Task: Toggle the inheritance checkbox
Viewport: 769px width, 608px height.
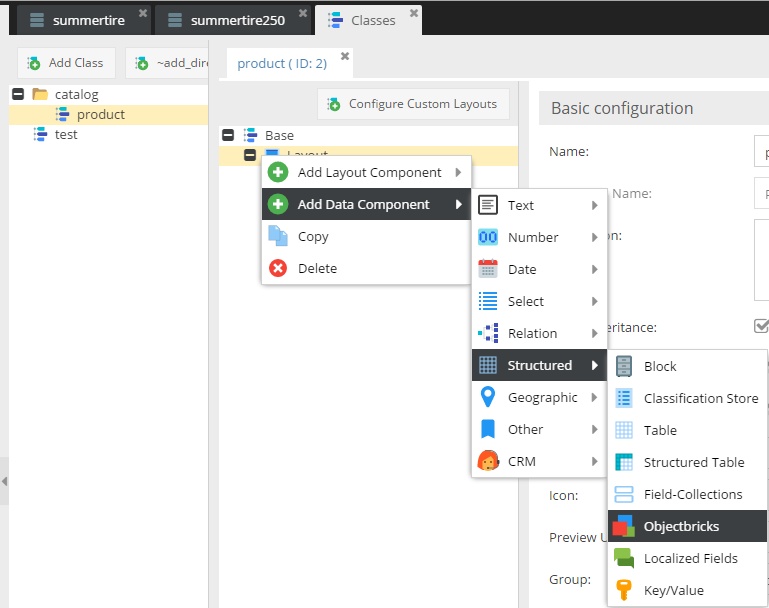Action: [761, 326]
